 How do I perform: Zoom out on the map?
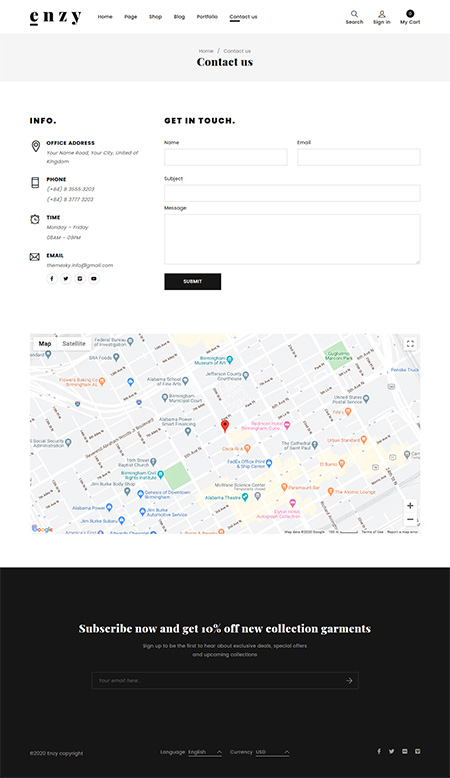click(x=410, y=519)
